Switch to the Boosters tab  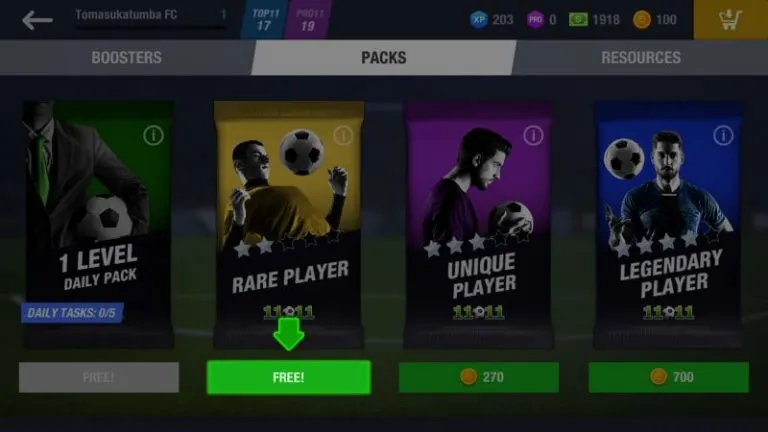(x=126, y=57)
